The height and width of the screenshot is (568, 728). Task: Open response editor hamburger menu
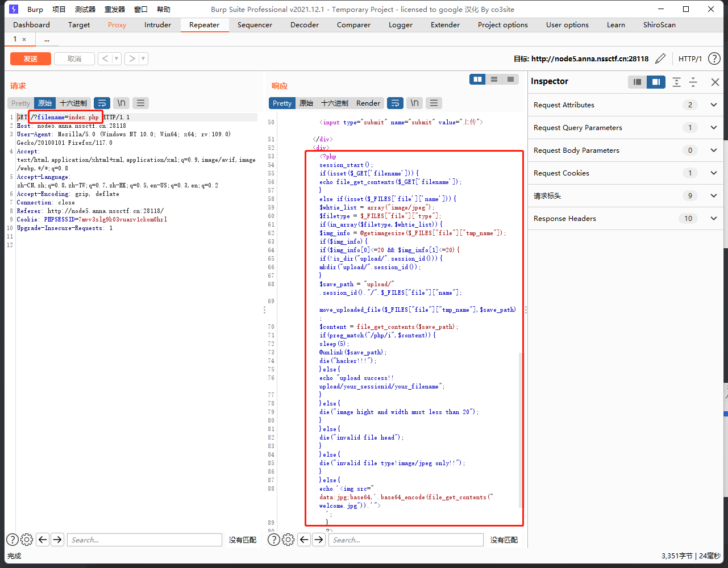(434, 103)
